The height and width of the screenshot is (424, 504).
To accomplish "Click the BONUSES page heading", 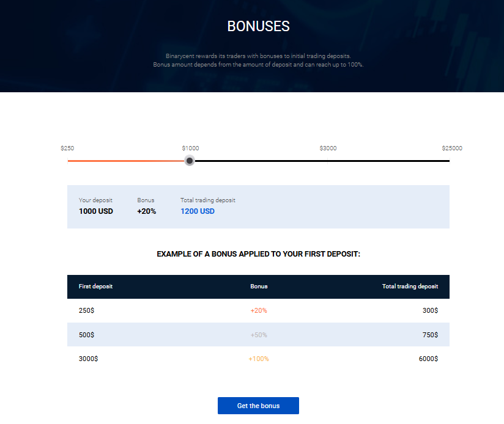I will tap(259, 26).
